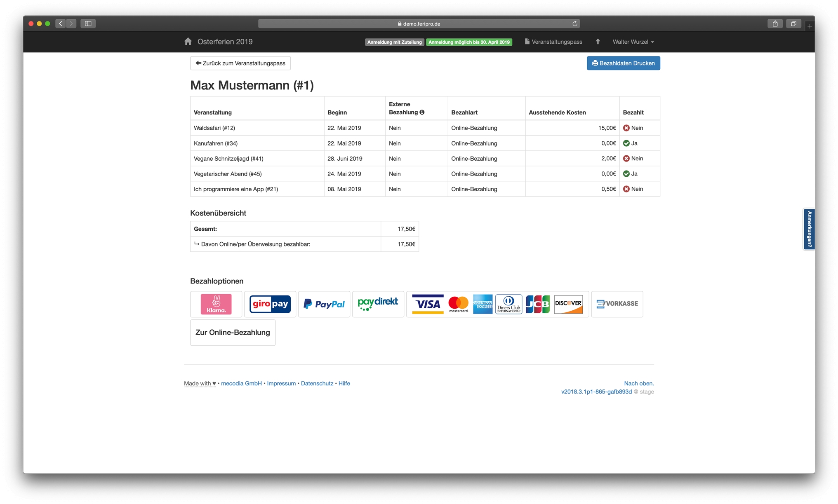Select the PayPal payment logo
The width and height of the screenshot is (838, 504).
[x=324, y=304]
